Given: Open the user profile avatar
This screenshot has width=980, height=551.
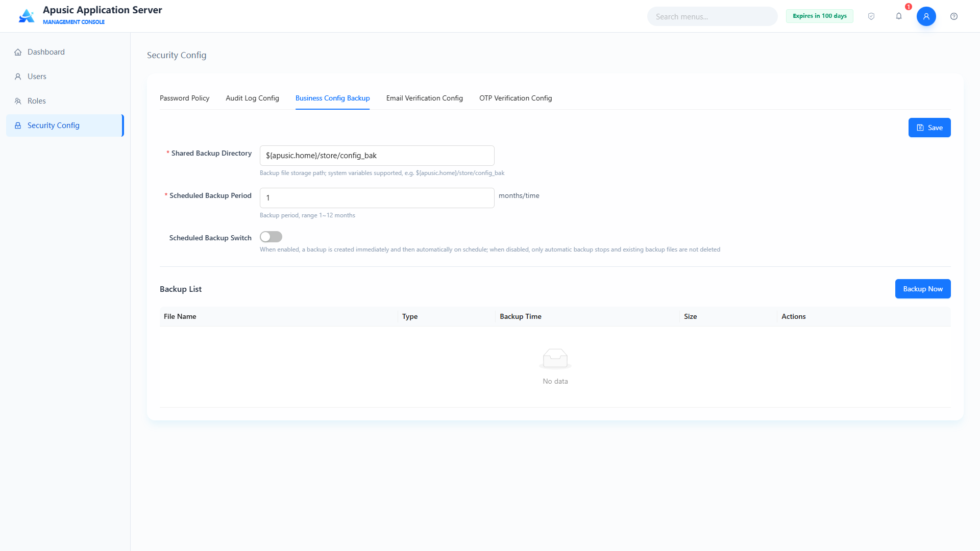Looking at the screenshot, I should click(x=926, y=16).
